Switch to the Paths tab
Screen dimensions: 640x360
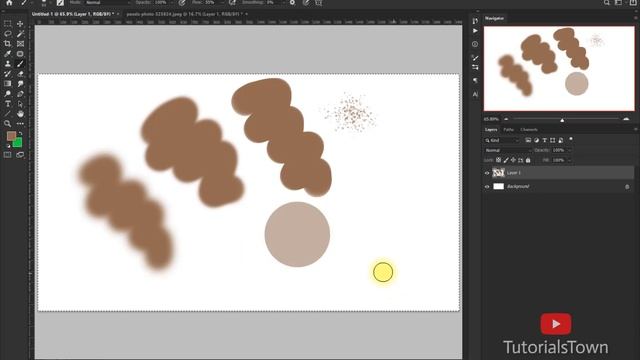point(508,129)
